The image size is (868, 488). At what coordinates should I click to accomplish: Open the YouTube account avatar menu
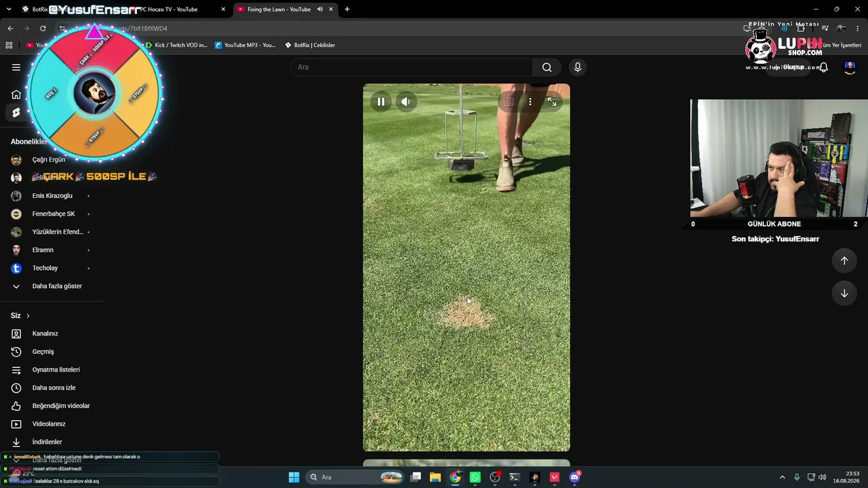pos(850,67)
